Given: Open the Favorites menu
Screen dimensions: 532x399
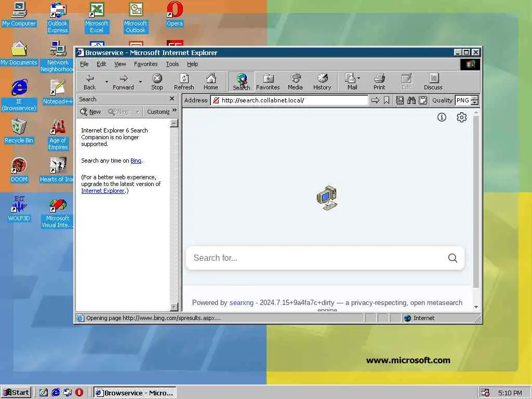Looking at the screenshot, I should coord(145,64).
